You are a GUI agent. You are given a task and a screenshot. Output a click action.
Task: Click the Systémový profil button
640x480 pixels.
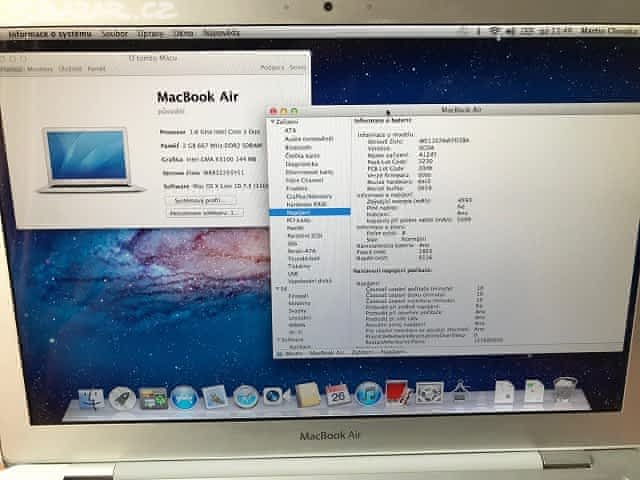pos(200,200)
